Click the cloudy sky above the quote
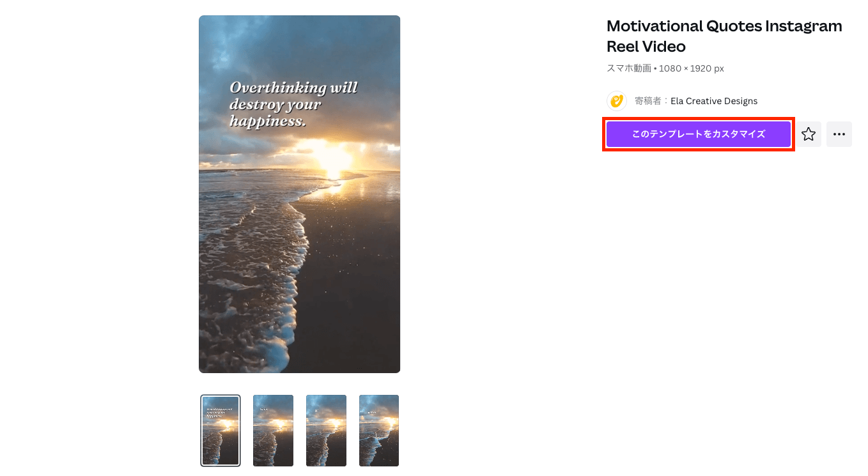This screenshot has width=868, height=476. pos(299,46)
